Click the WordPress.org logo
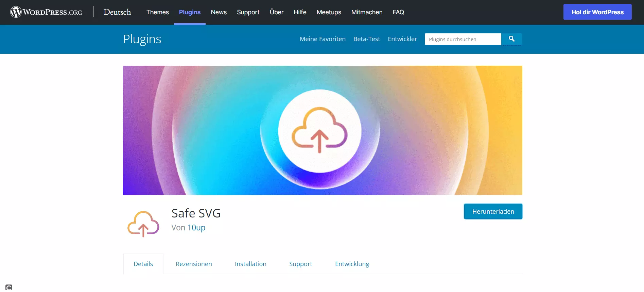Viewport: 644px width, 292px height. click(46, 12)
